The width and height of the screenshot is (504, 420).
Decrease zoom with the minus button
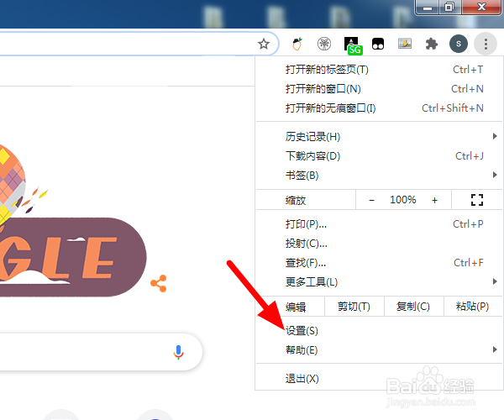point(371,200)
